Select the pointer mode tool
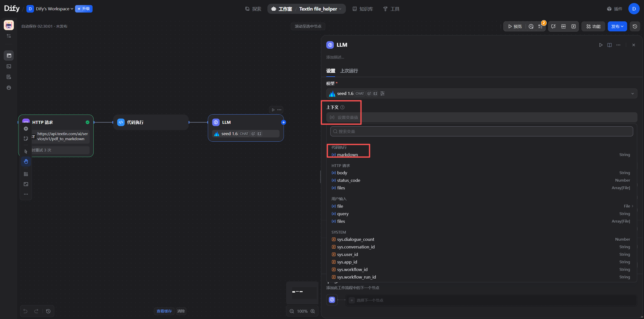 (26, 151)
